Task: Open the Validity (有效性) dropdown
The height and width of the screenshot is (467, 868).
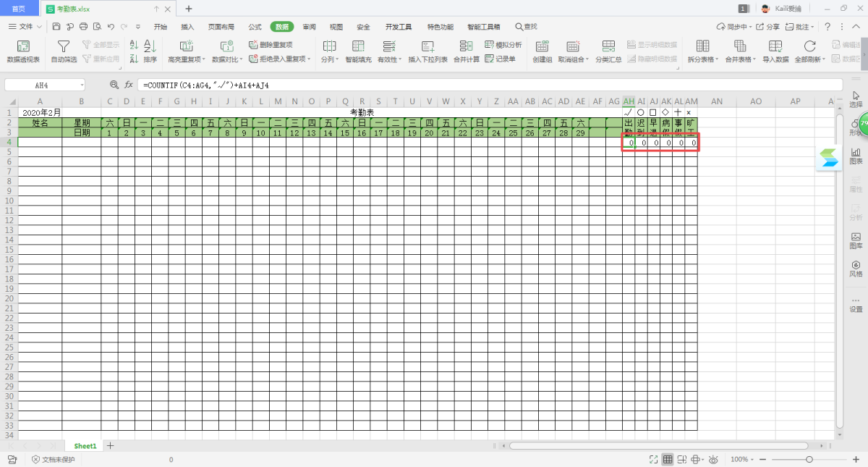Action: (388, 59)
